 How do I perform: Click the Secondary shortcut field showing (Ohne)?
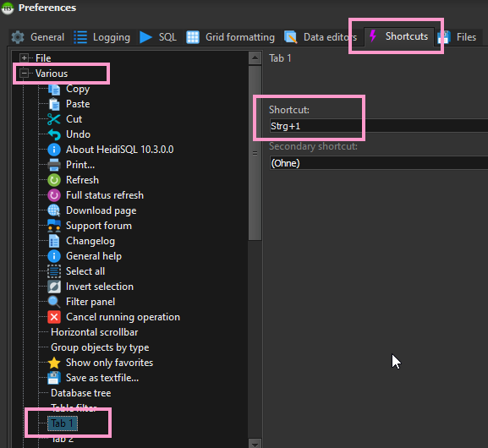379,163
